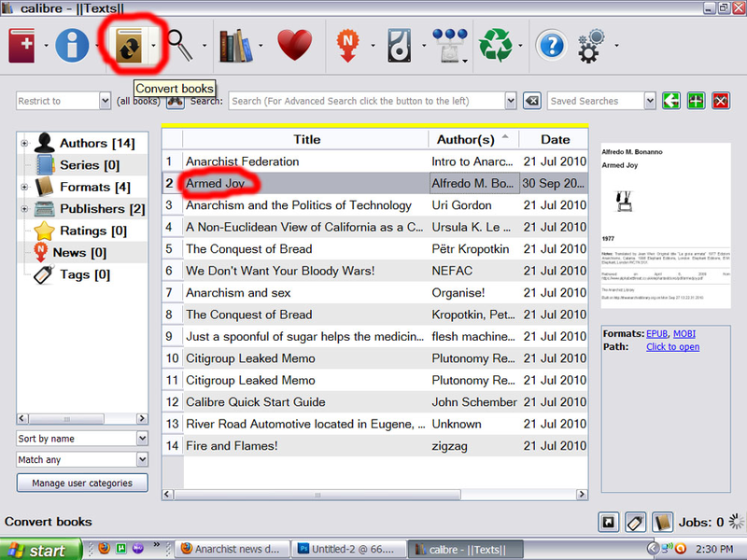The width and height of the screenshot is (747, 560).
Task: Open View book dropdown arrow
Action: point(204,46)
